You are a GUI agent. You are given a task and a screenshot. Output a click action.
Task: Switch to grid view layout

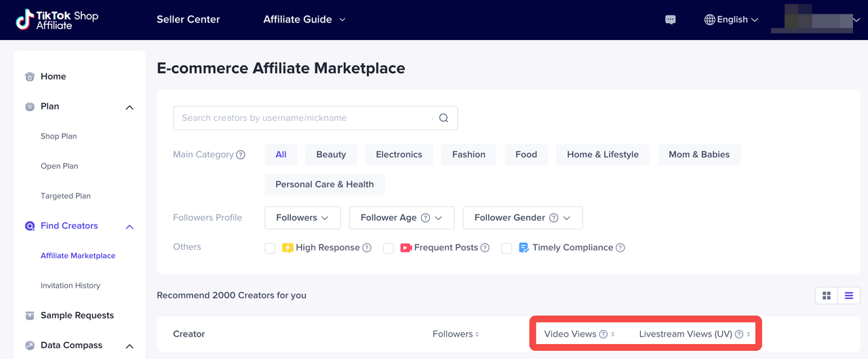point(827,296)
